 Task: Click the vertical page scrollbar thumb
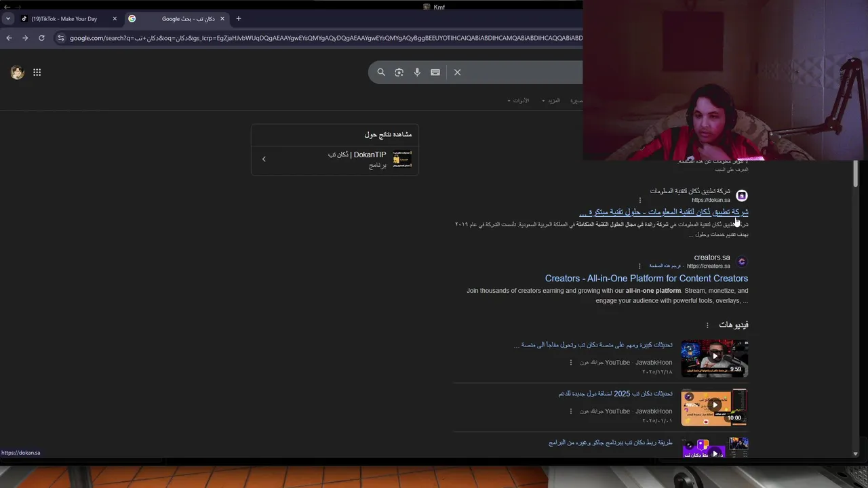(x=856, y=174)
